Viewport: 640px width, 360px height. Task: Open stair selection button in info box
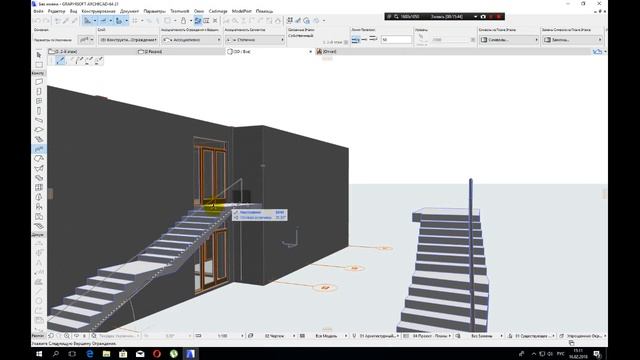pos(509,40)
